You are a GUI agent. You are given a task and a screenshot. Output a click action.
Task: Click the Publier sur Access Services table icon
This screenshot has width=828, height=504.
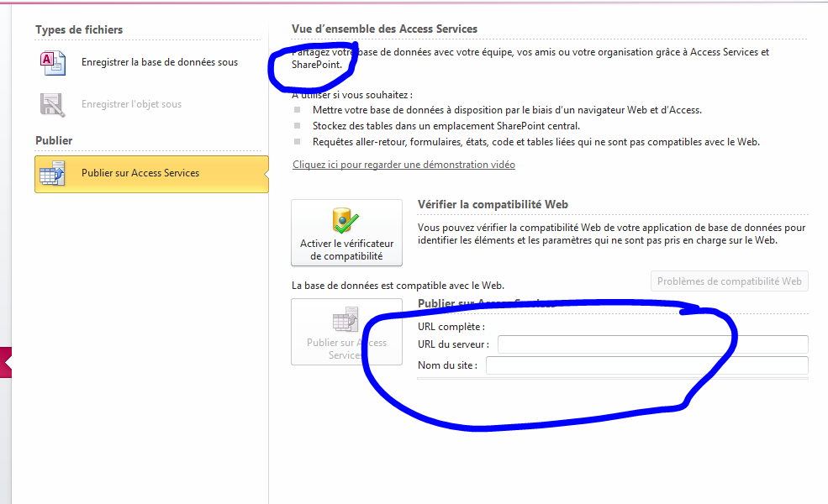click(x=52, y=173)
